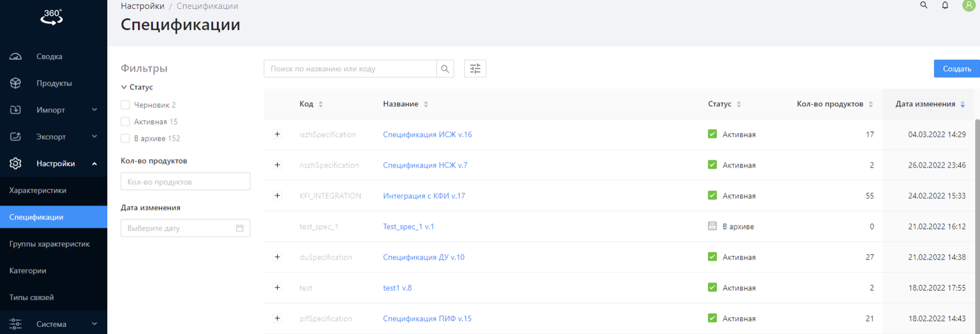Expand the iszhSpecification row

pyautogui.click(x=277, y=134)
